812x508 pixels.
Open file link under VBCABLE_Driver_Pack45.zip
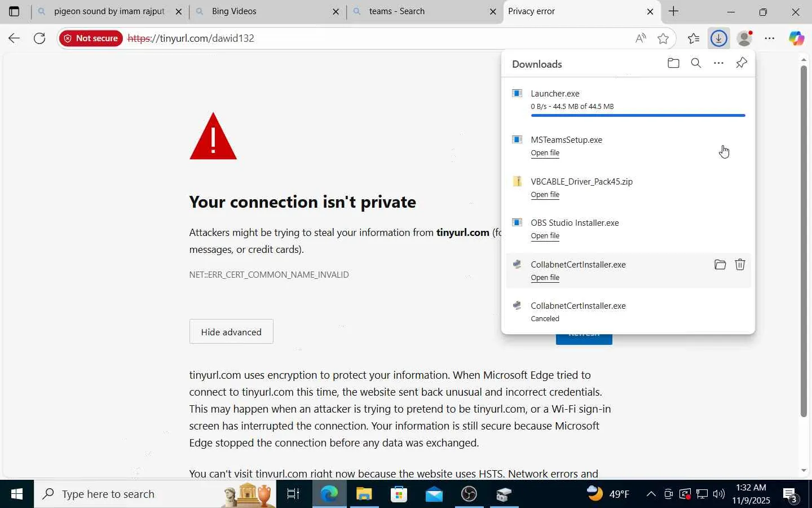click(545, 195)
